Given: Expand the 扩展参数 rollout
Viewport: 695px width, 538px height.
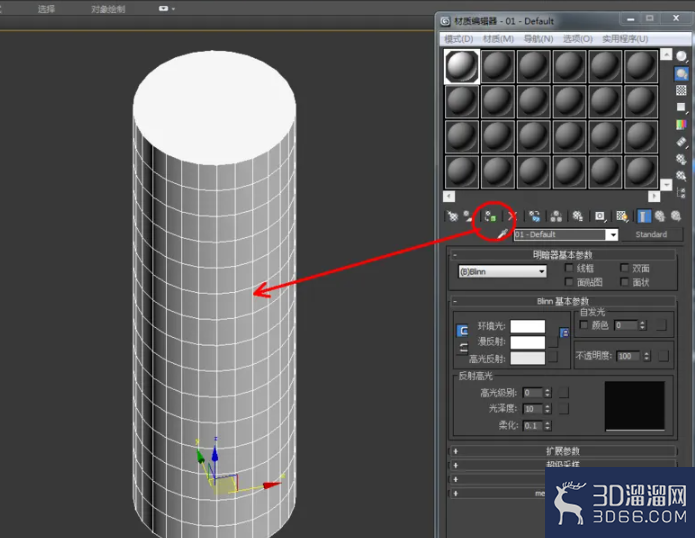Looking at the screenshot, I should tap(563, 451).
